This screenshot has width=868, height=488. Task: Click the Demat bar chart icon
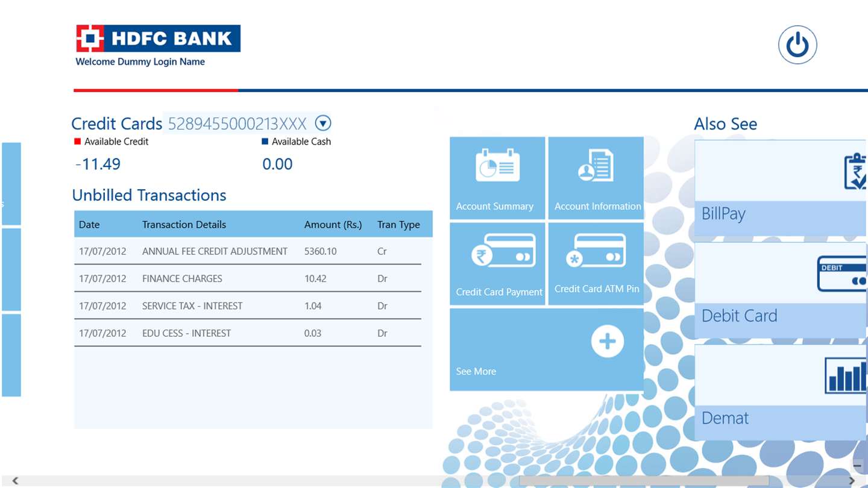click(846, 375)
